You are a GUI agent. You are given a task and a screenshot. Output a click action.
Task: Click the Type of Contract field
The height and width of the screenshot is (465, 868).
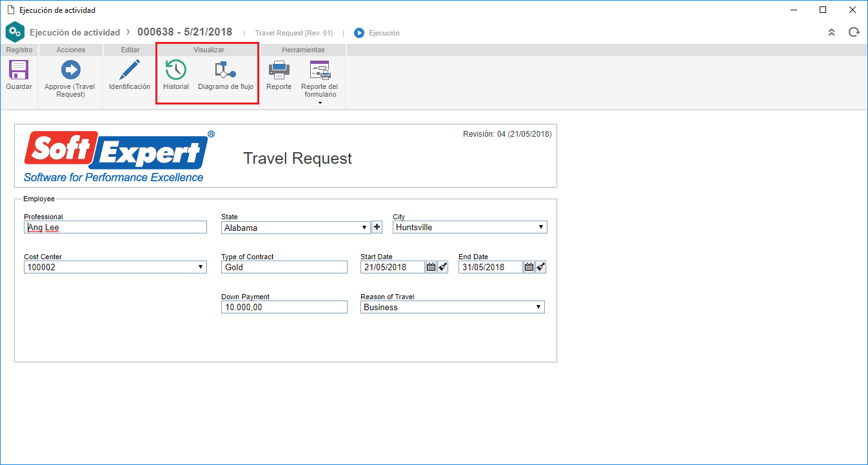pos(284,267)
